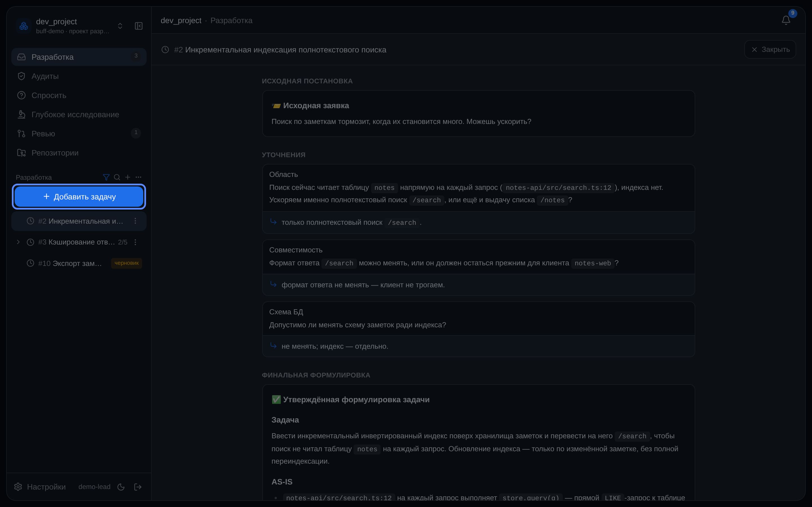Open the notifications bell
This screenshot has width=812, height=507.
pos(786,21)
